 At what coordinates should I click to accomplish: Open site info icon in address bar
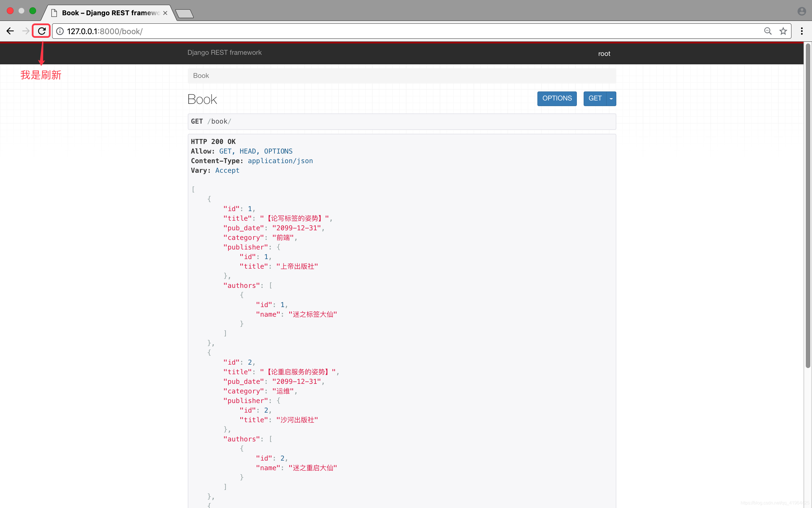[60, 31]
